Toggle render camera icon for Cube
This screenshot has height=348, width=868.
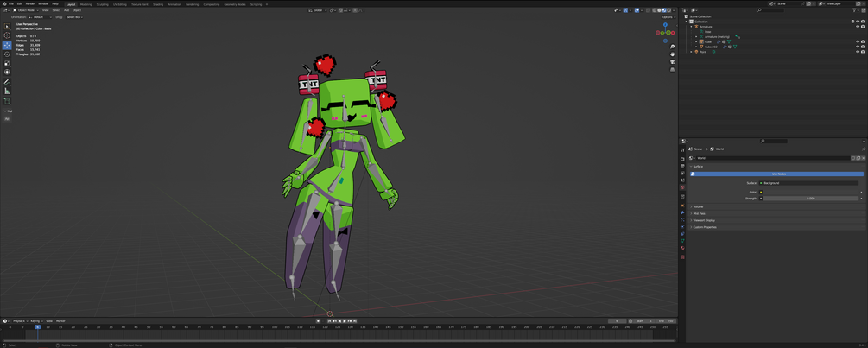863,41
